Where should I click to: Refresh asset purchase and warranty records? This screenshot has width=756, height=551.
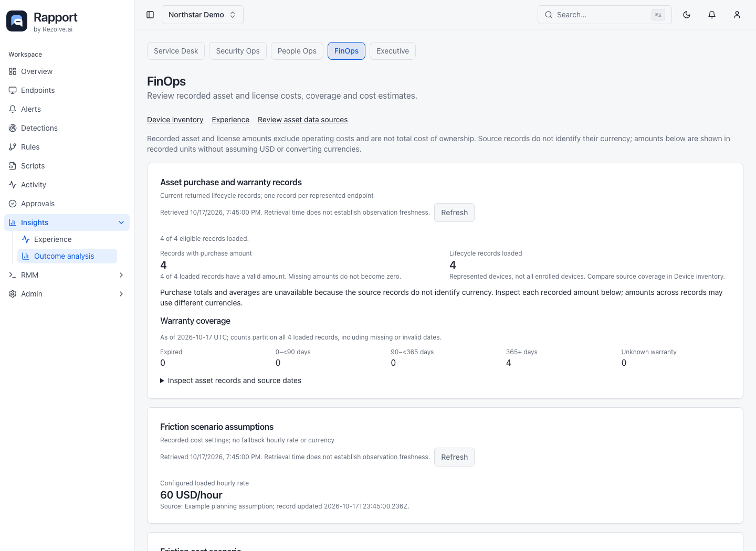(x=454, y=213)
